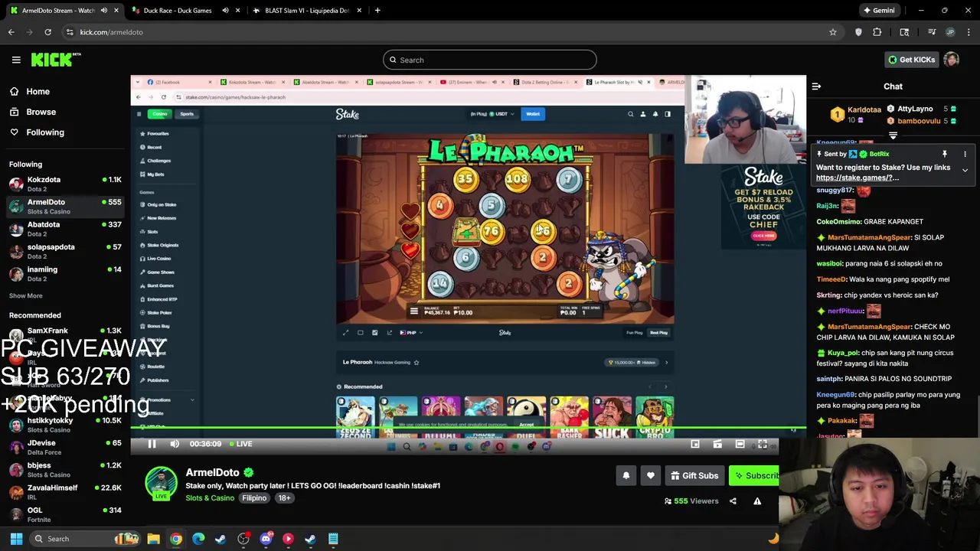Open the Kick hamburger menu

[x=16, y=60]
